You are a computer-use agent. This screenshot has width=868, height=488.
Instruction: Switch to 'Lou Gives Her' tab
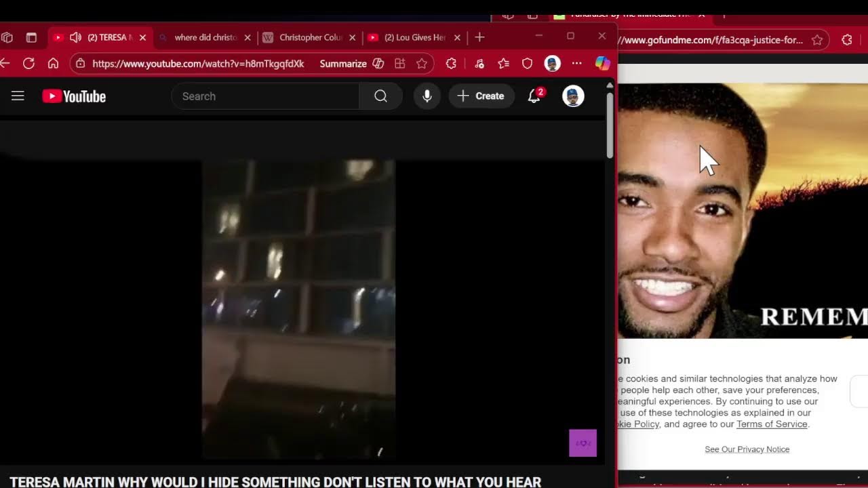point(414,37)
